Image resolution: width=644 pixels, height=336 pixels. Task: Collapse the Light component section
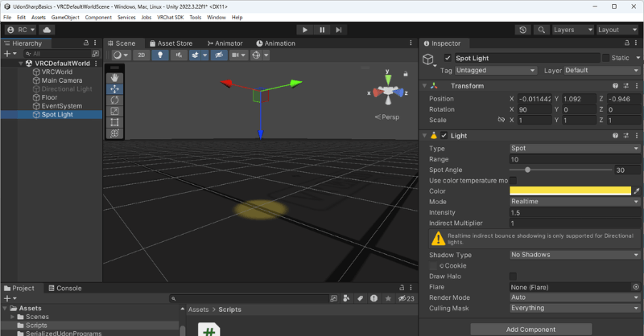425,136
